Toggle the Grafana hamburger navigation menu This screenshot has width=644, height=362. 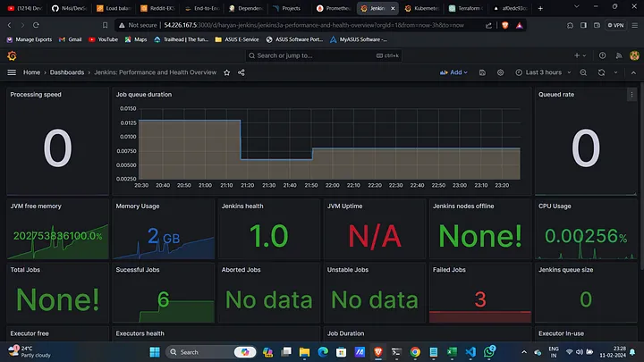tap(12, 72)
